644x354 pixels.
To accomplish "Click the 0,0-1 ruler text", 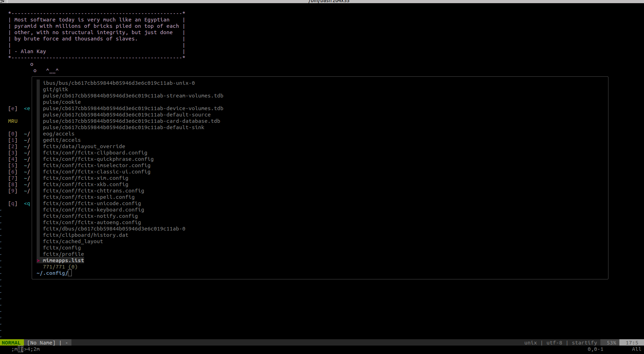I will click(x=595, y=349).
